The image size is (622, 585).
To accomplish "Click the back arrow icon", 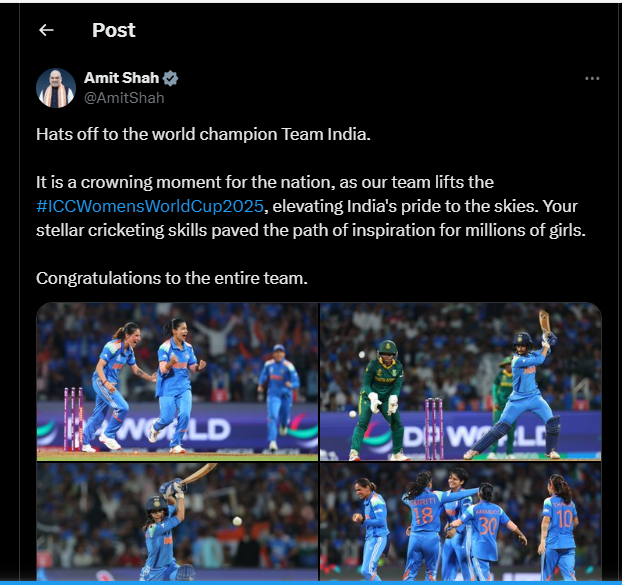I will [x=46, y=30].
